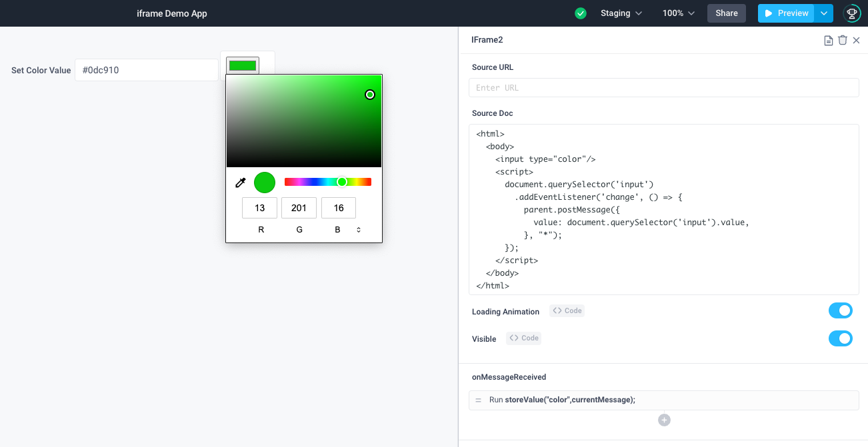Screen dimensions: 868x447
Task: Click the green color preview circle
Action: [264, 181]
